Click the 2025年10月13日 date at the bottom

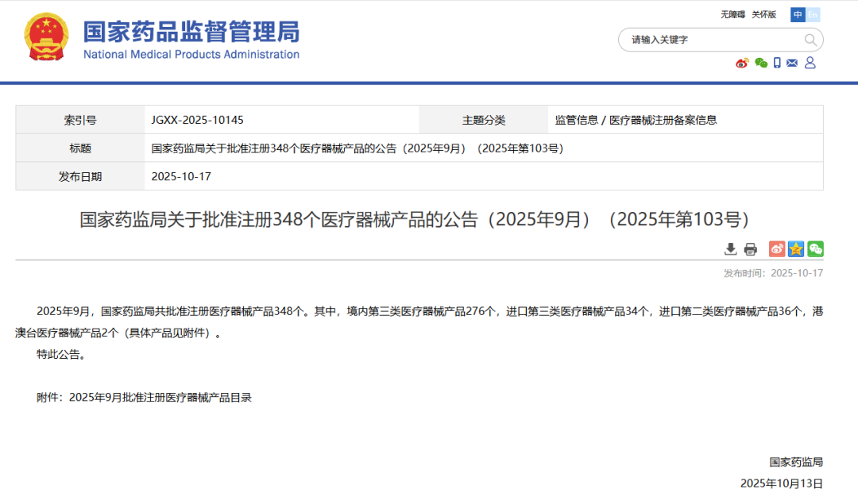pos(782,483)
